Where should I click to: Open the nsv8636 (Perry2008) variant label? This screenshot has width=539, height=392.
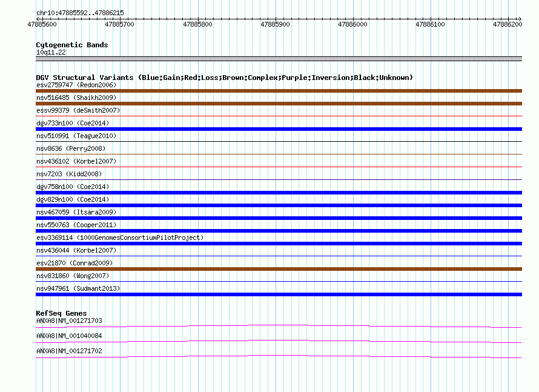(x=70, y=148)
